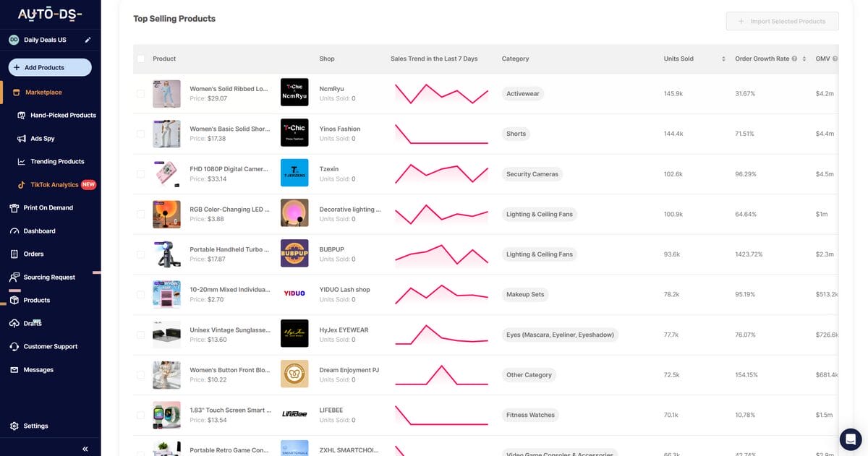The height and width of the screenshot is (456, 868).
Task: Open the Fitness Watches category tag
Action: tap(531, 415)
